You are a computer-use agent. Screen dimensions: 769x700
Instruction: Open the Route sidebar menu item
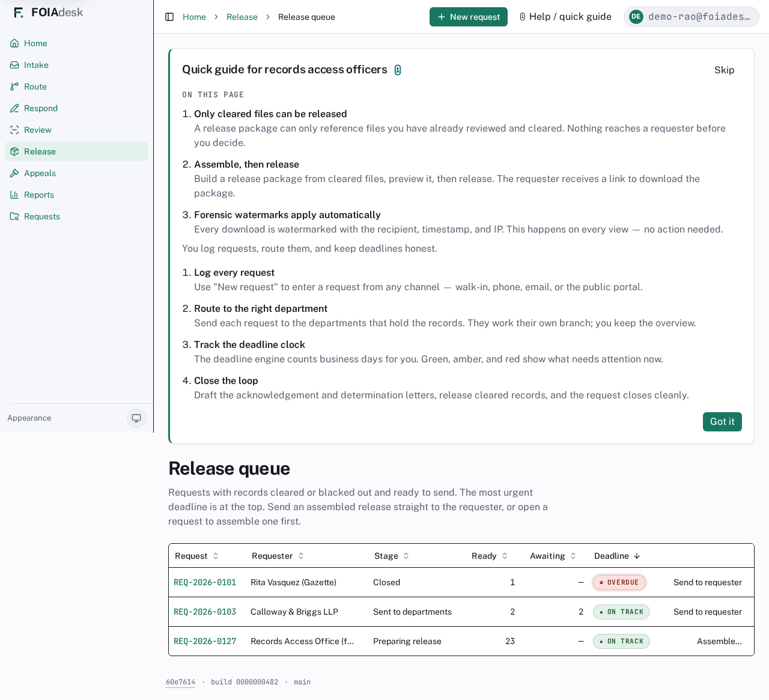76,87
